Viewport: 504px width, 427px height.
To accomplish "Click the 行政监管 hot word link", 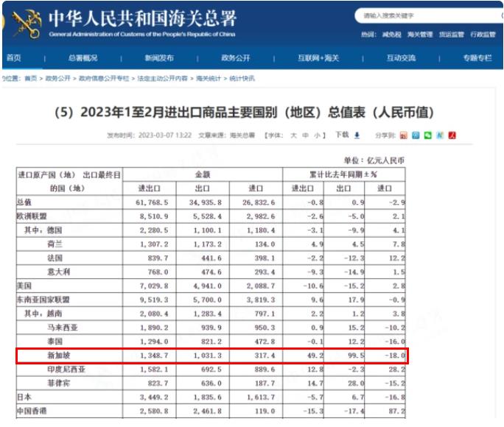I will [483, 35].
